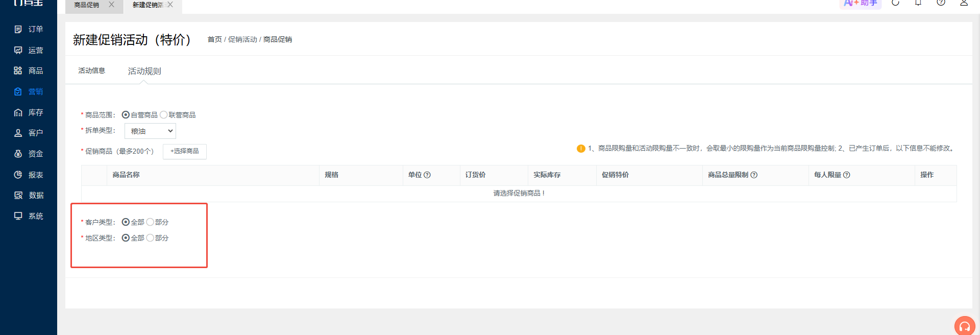This screenshot has height=335, width=980.
Task: Click the +选择商品 button
Action: [x=185, y=151]
